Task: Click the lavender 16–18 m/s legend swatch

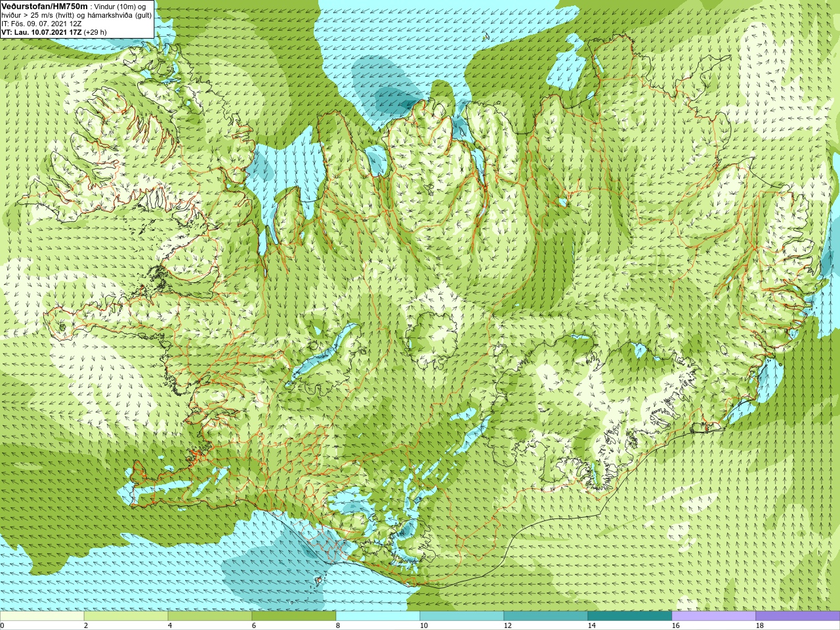Action: pyautogui.click(x=714, y=616)
